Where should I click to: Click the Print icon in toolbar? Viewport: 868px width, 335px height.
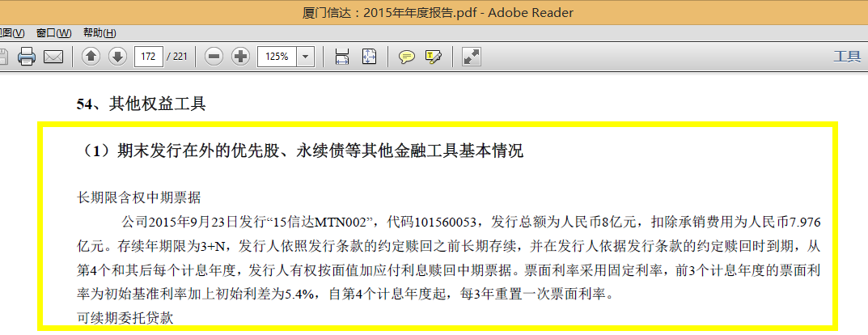click(26, 57)
